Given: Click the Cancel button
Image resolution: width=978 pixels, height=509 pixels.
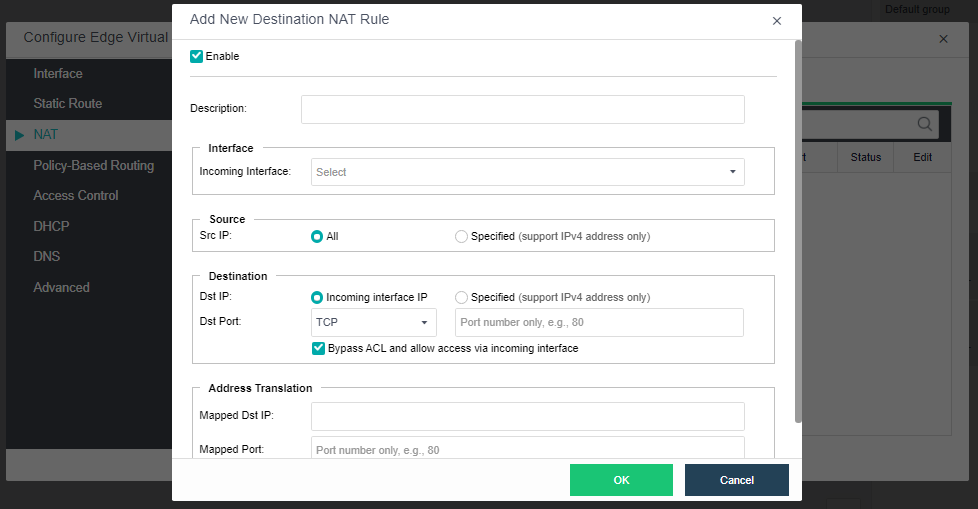Looking at the screenshot, I should 736,480.
